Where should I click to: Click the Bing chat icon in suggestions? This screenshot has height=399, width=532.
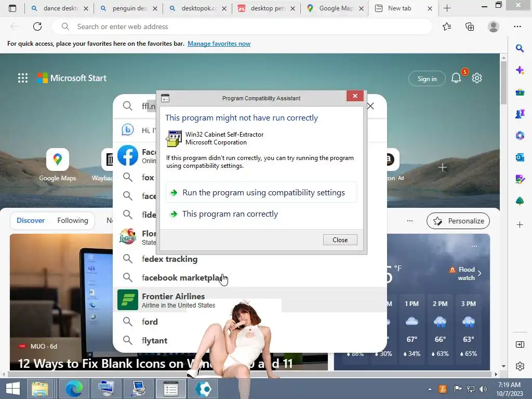(128, 130)
